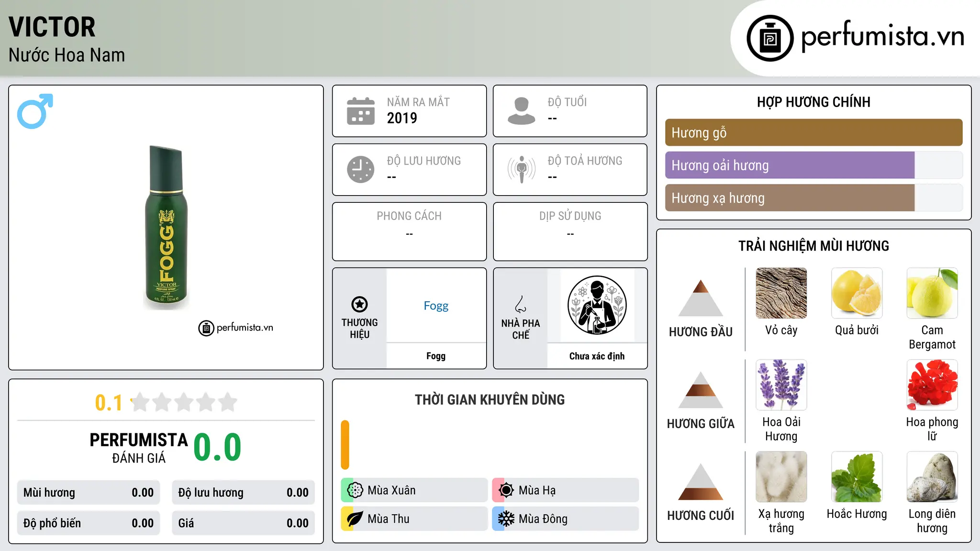This screenshot has height=551, width=980.
Task: Click the sun icon for Mùa Hạ
Action: pos(506,490)
